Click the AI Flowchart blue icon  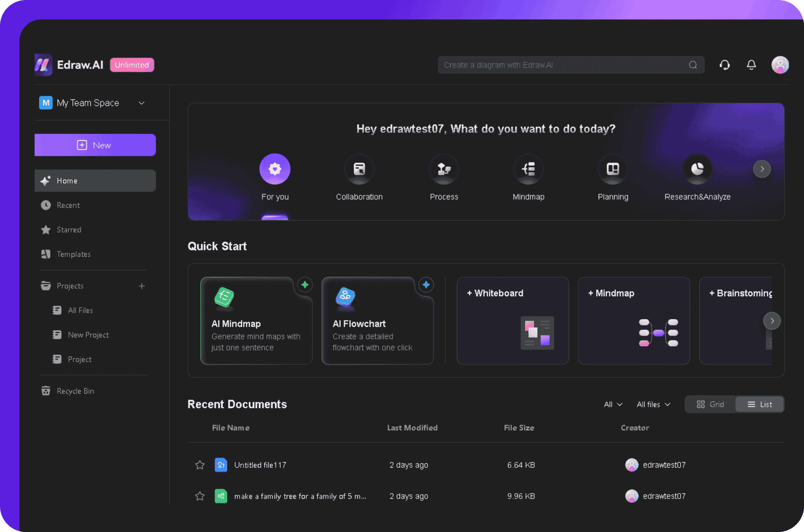(x=345, y=298)
